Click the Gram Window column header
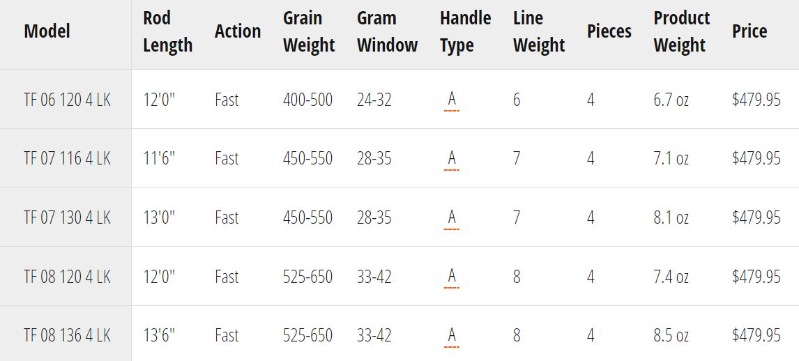 click(387, 32)
